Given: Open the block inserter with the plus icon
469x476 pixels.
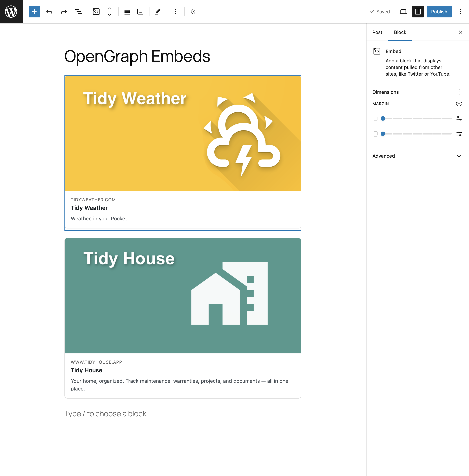Looking at the screenshot, I should [x=34, y=12].
